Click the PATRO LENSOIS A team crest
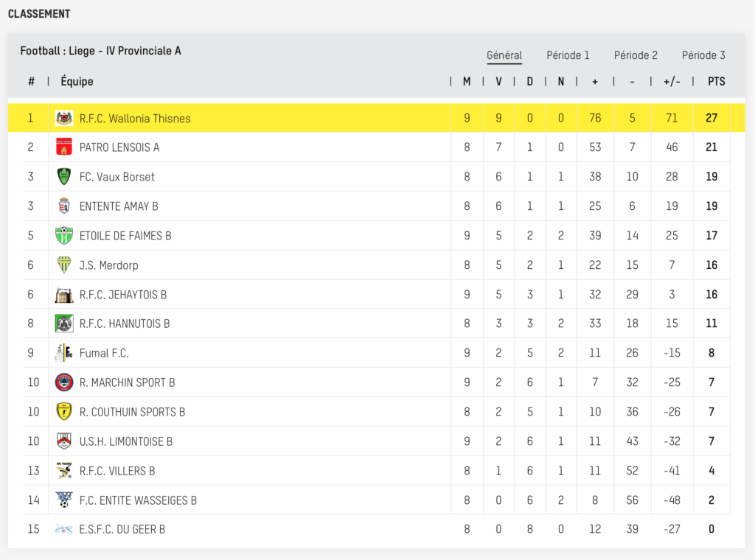 click(64, 147)
